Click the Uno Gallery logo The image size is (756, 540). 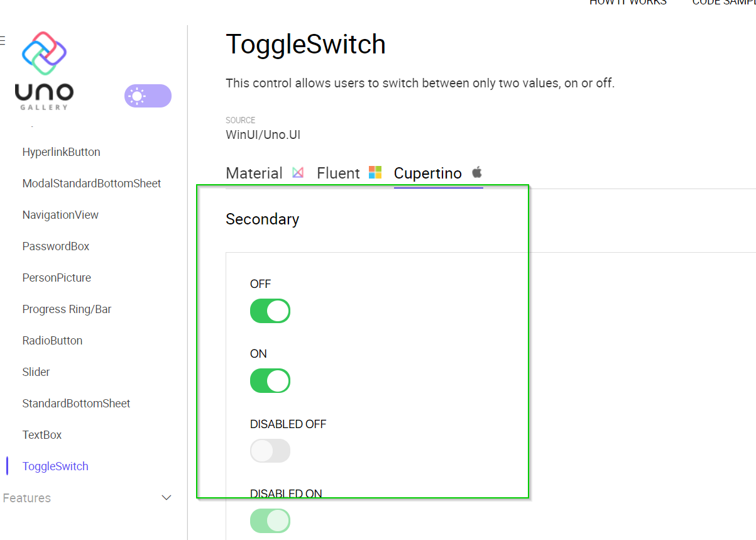pyautogui.click(x=43, y=69)
